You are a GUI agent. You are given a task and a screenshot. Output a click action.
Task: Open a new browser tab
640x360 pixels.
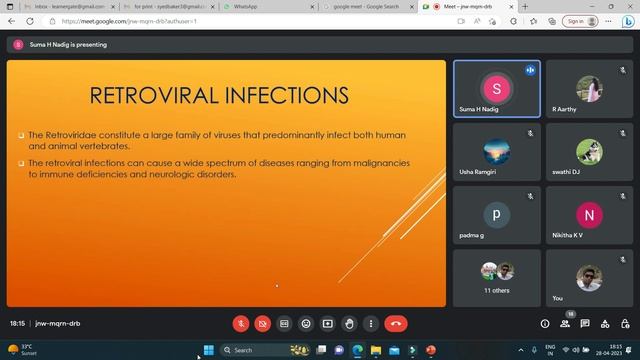pos(525,7)
